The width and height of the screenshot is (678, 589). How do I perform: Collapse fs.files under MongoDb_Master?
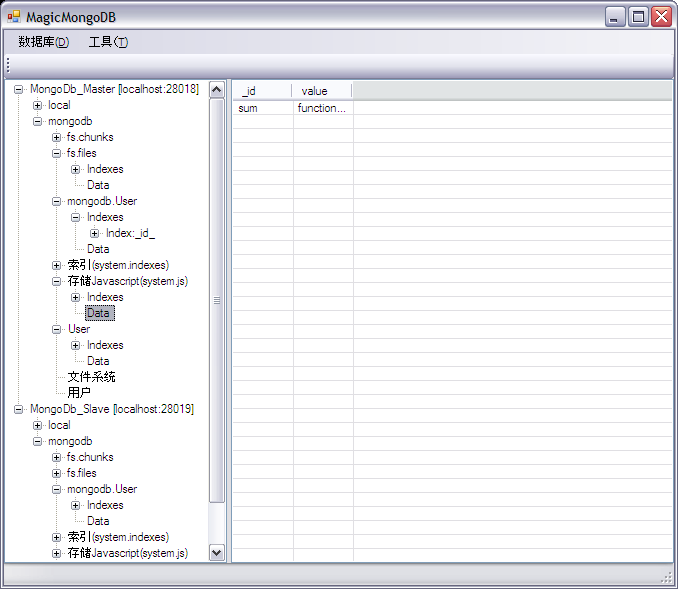point(56,154)
